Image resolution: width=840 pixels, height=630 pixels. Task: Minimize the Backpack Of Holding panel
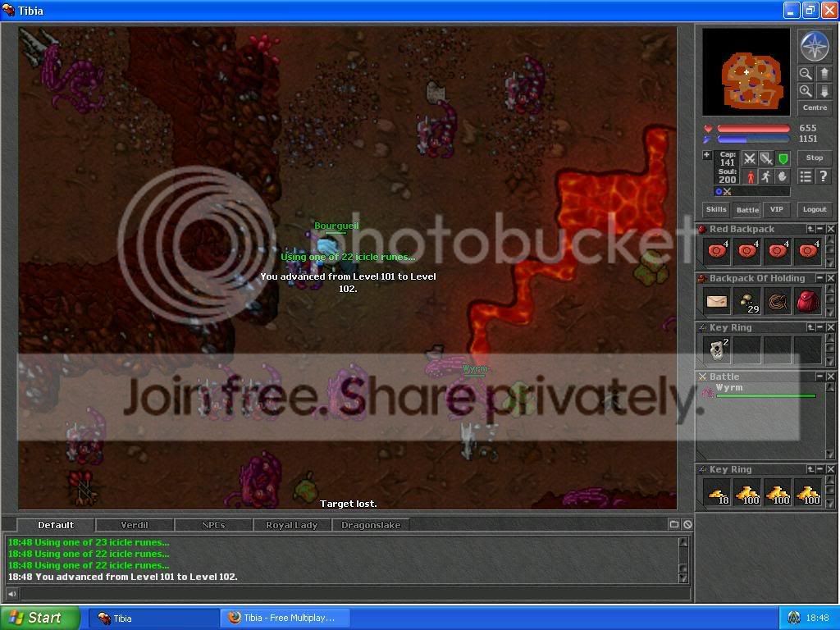(x=820, y=278)
